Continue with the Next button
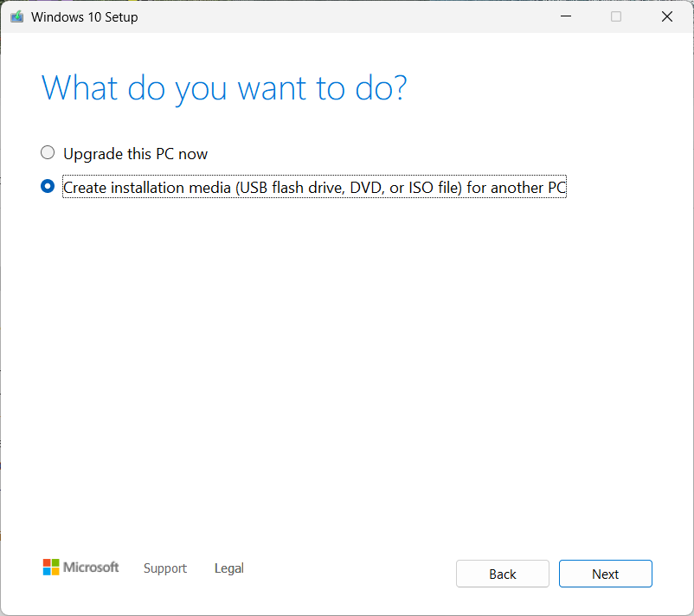 click(606, 574)
